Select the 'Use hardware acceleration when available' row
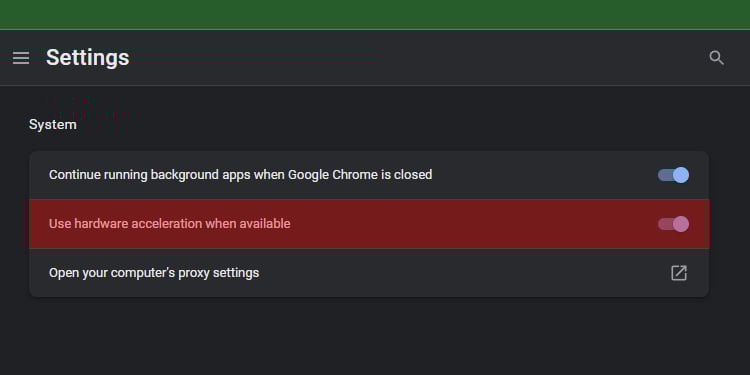 click(369, 224)
